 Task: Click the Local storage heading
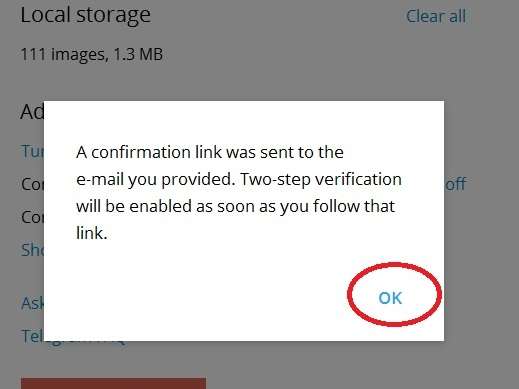tap(85, 15)
